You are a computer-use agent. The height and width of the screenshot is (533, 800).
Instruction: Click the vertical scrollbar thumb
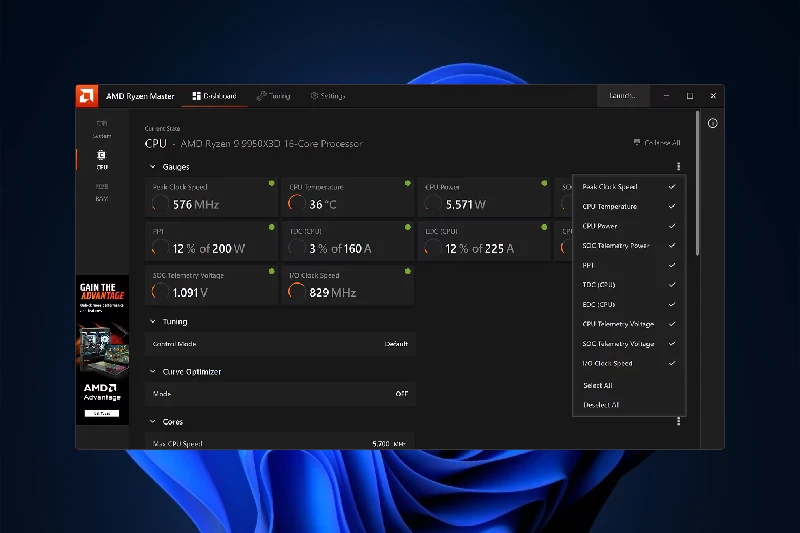(697, 184)
